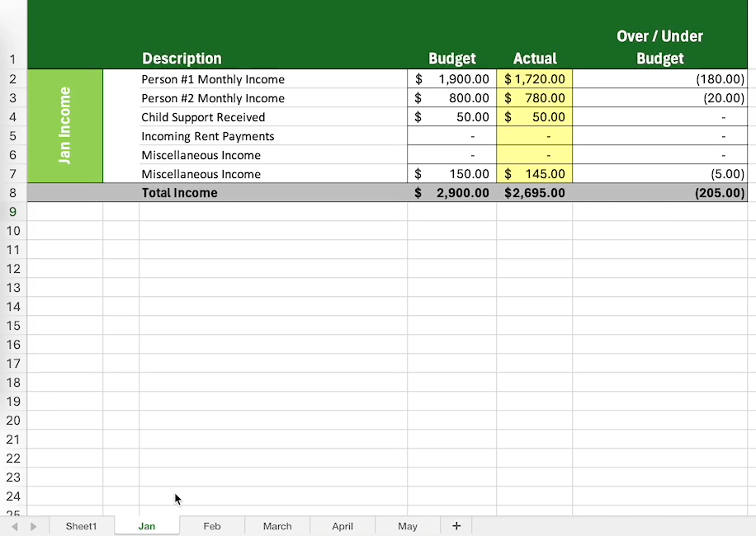756x536 pixels.
Task: Select the Actual header cell
Action: tap(535, 58)
